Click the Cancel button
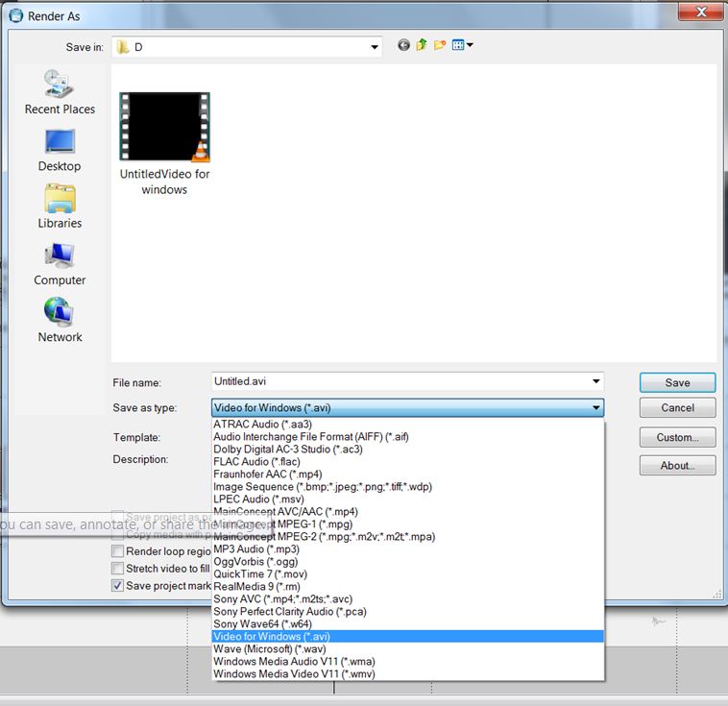 [x=677, y=408]
